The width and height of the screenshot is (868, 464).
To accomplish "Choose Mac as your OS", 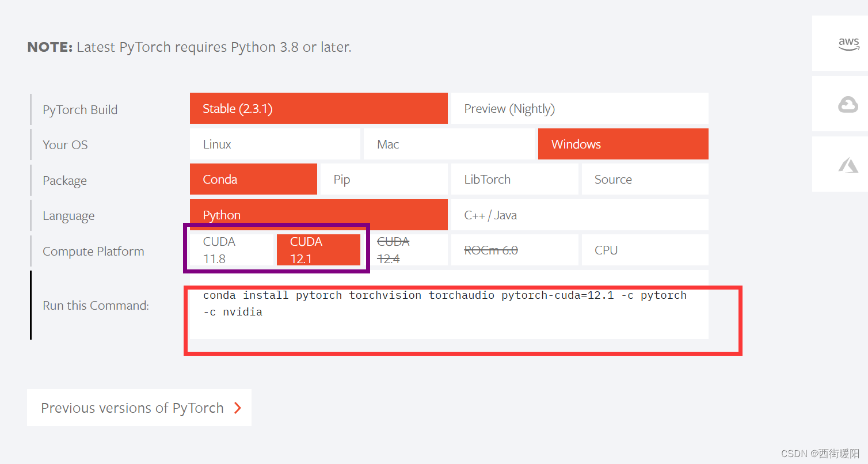I will [x=449, y=144].
